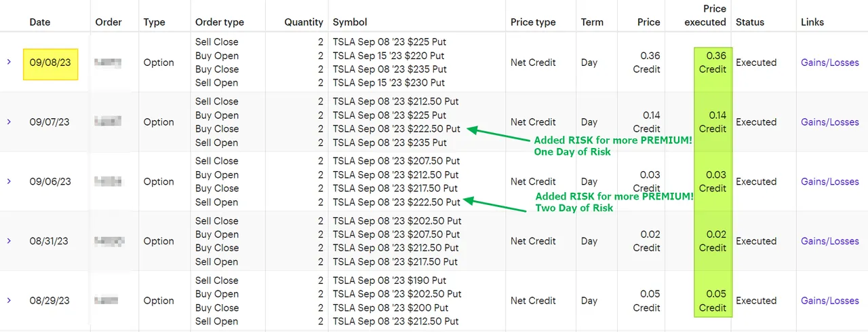Image resolution: width=868 pixels, height=332 pixels.
Task: Select the 09/08/23 date cell
Action: coord(50,62)
